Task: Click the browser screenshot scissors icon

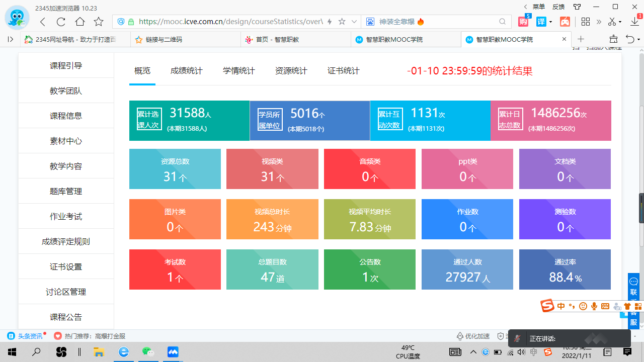Action: pos(612,22)
